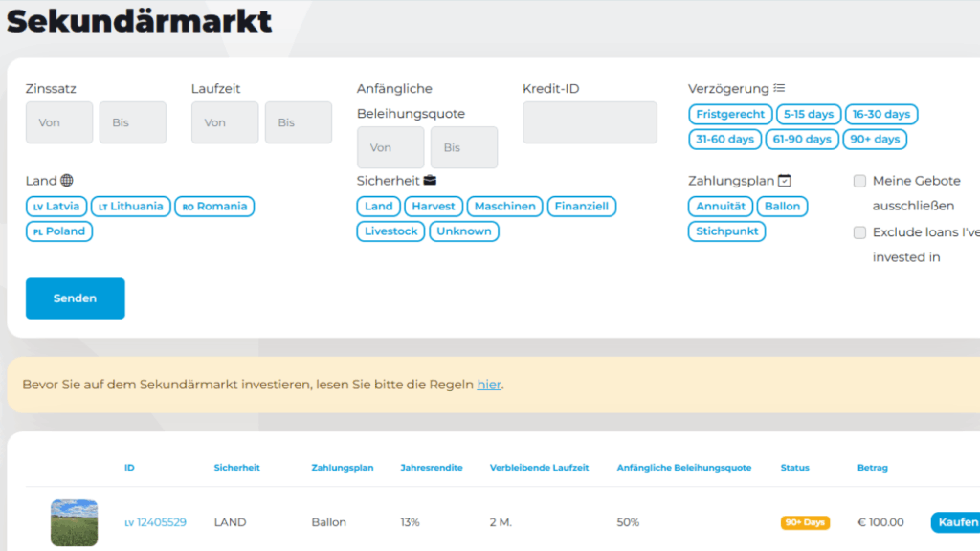Open the rules link 'hier'
Viewport: 980px width, 551px height.
(488, 385)
